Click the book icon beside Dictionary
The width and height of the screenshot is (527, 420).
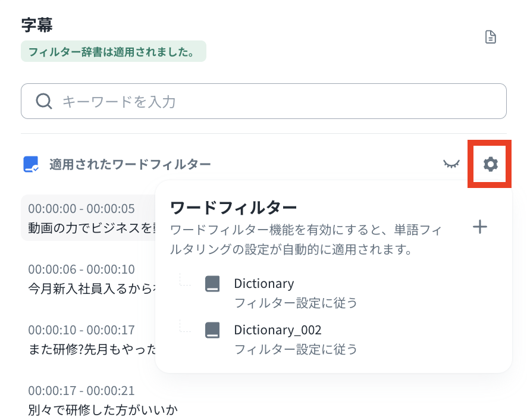(212, 284)
